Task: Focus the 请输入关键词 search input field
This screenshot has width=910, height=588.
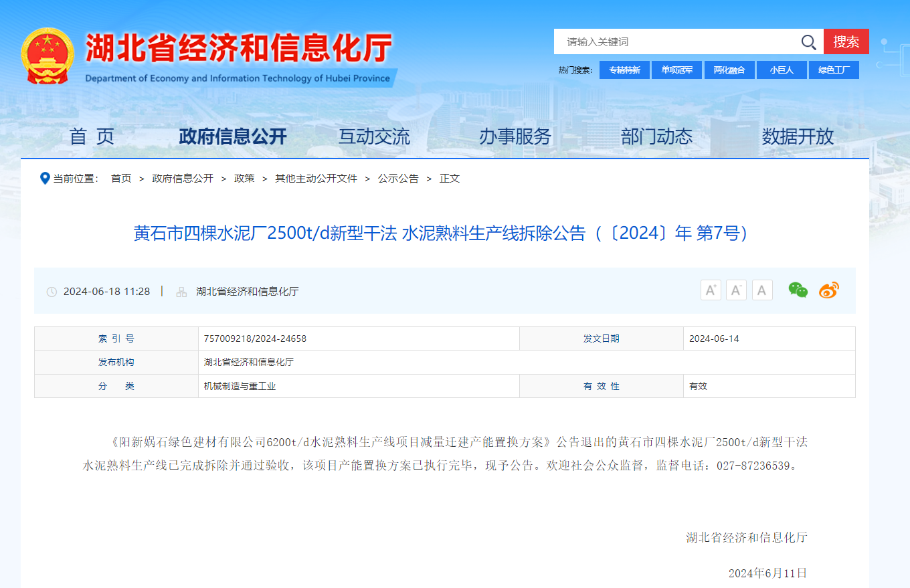Action: pos(676,42)
